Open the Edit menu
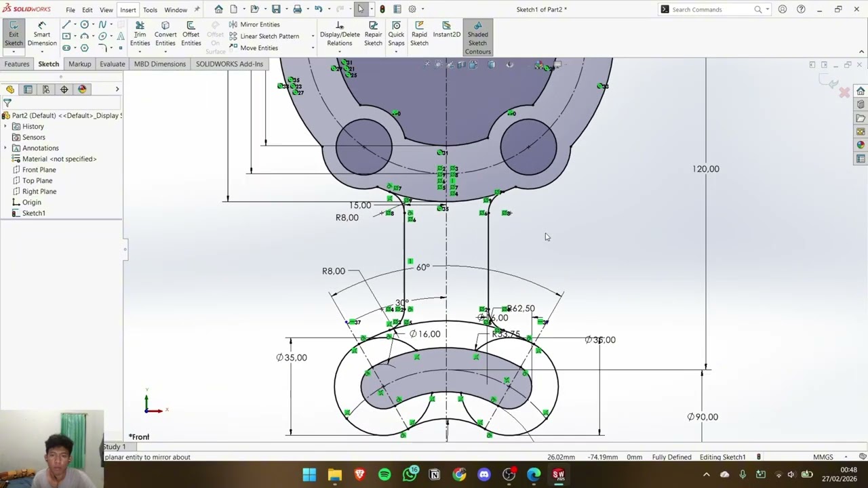 click(x=87, y=10)
